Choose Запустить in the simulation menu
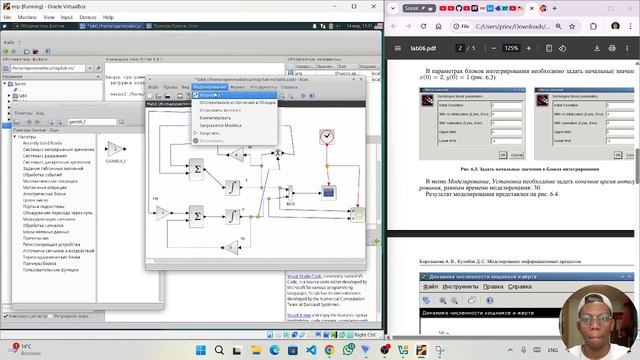The image size is (640, 360). (x=210, y=133)
